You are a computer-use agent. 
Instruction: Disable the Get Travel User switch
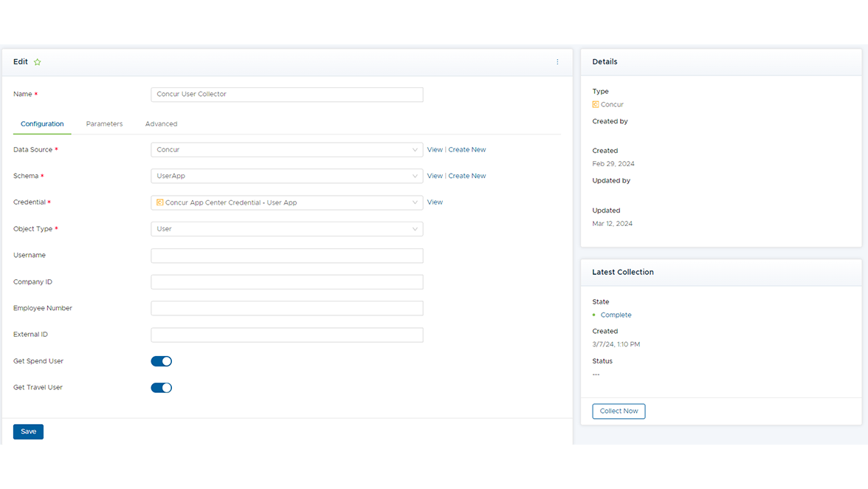click(161, 388)
